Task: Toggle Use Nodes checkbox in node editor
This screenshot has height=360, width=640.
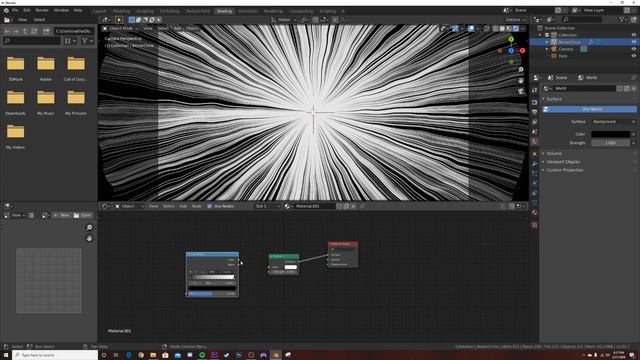Action: point(210,206)
